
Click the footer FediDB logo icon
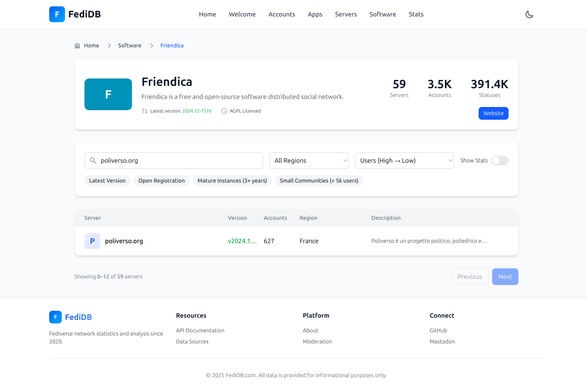[x=55, y=317]
